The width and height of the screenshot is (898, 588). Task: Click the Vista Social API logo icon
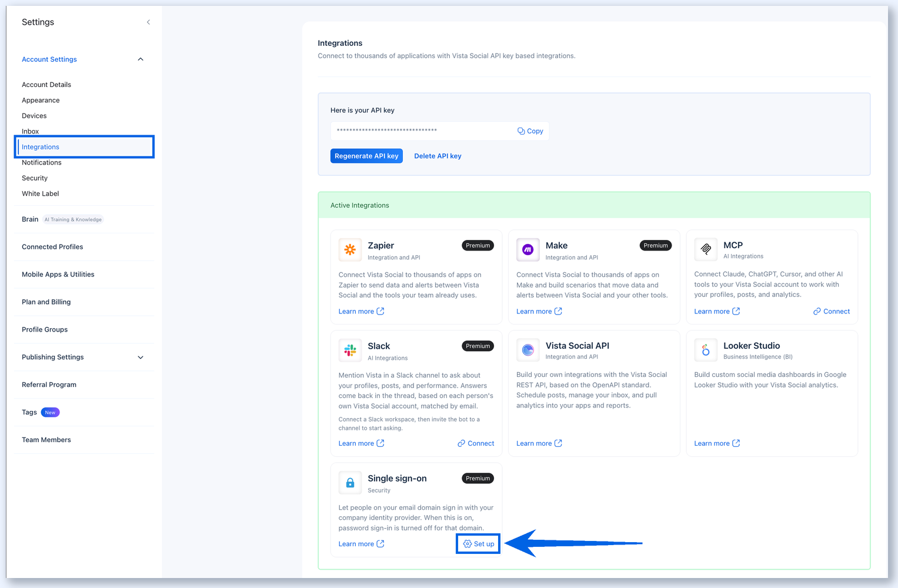528,350
